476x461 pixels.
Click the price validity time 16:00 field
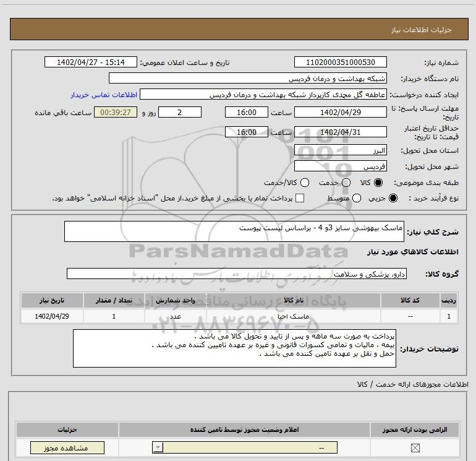point(247,132)
